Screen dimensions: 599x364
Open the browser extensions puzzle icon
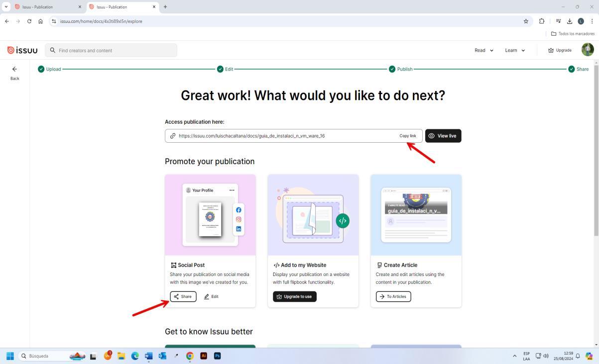(x=542, y=21)
